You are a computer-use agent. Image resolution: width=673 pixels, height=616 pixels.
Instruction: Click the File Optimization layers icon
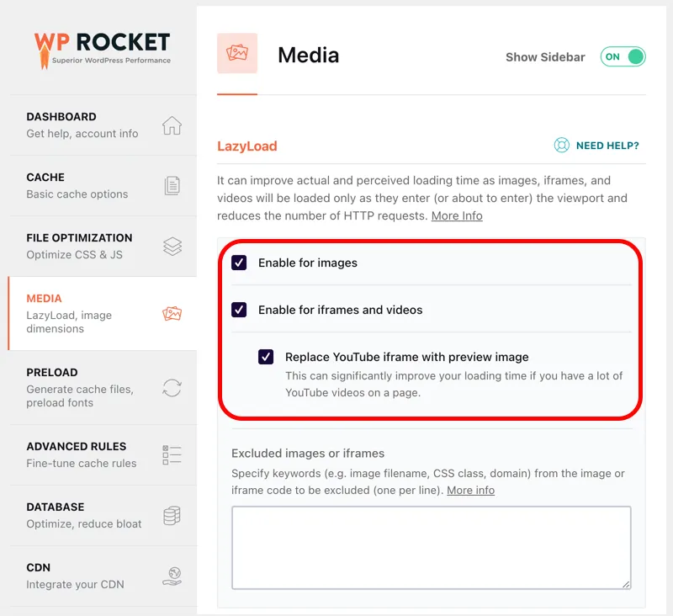tap(172, 246)
